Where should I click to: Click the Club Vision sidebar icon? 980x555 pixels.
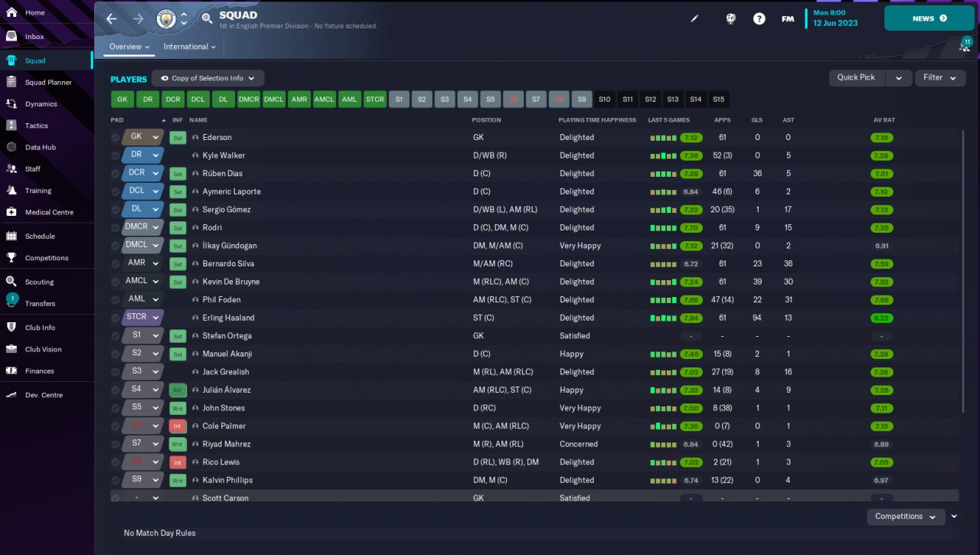(x=11, y=349)
